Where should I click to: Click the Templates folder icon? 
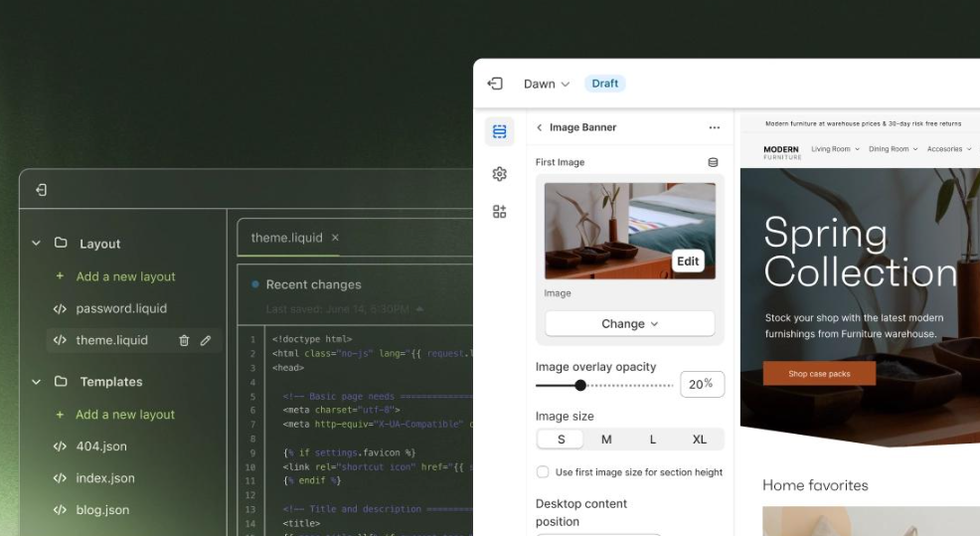61,381
